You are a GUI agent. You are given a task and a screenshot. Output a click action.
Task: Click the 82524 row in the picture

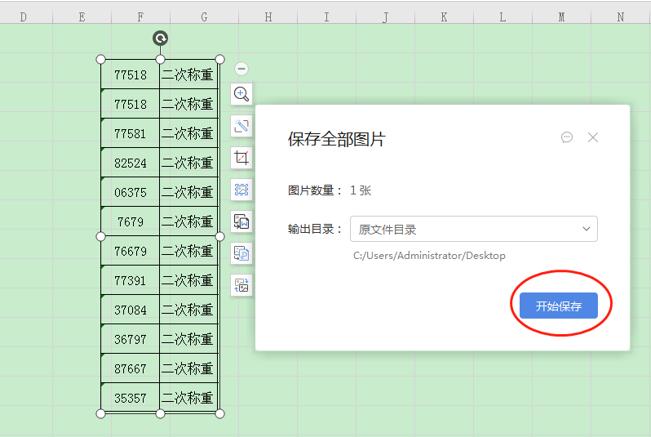[x=160, y=163]
